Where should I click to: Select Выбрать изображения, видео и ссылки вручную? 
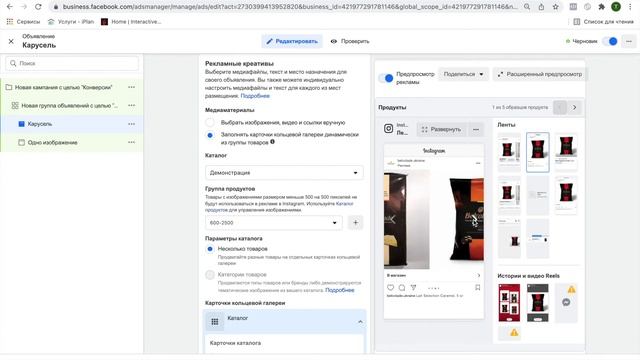[210, 122]
